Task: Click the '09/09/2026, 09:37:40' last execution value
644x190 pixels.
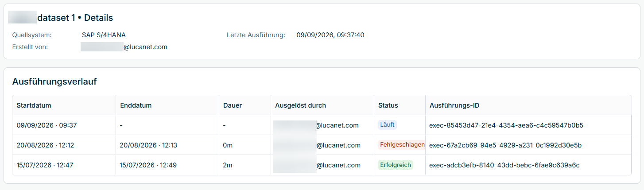Action: point(330,35)
